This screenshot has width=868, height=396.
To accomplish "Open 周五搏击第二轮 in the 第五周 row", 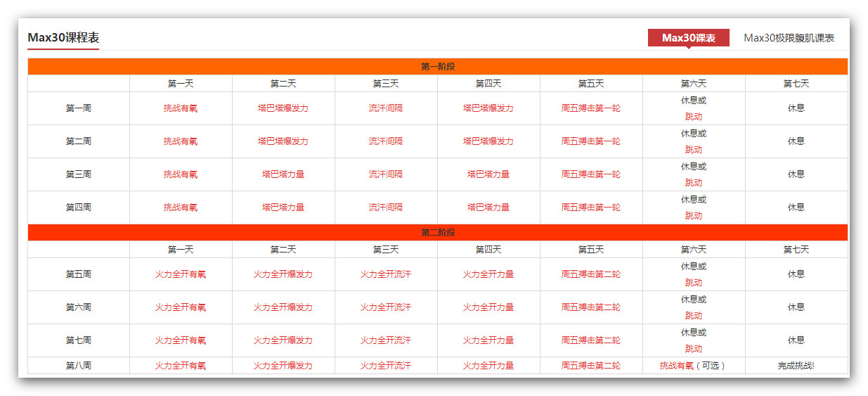I will point(591,274).
